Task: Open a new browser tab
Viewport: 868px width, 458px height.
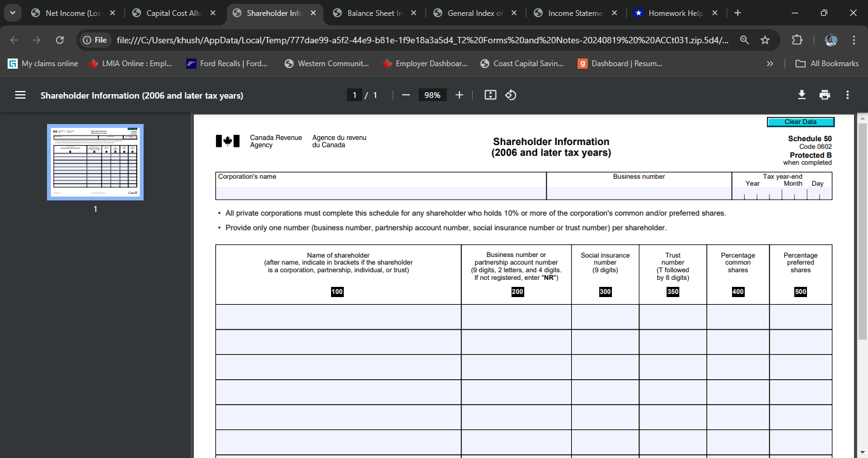Action: [x=737, y=13]
